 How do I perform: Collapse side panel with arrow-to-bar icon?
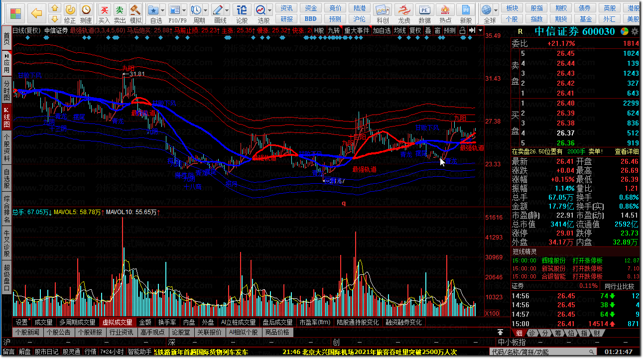(x=471, y=30)
